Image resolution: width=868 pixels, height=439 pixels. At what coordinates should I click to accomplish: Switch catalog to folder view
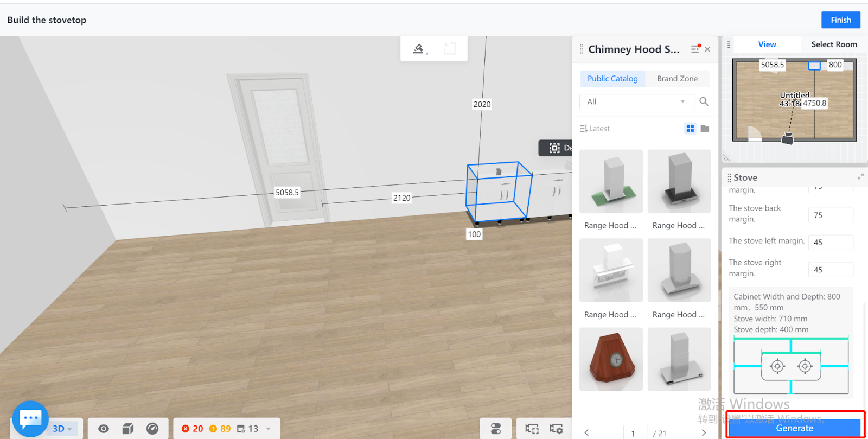(705, 129)
